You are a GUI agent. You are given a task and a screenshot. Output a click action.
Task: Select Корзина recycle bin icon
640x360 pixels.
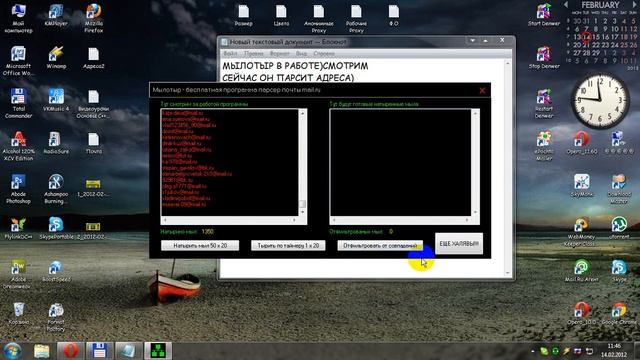point(18,313)
